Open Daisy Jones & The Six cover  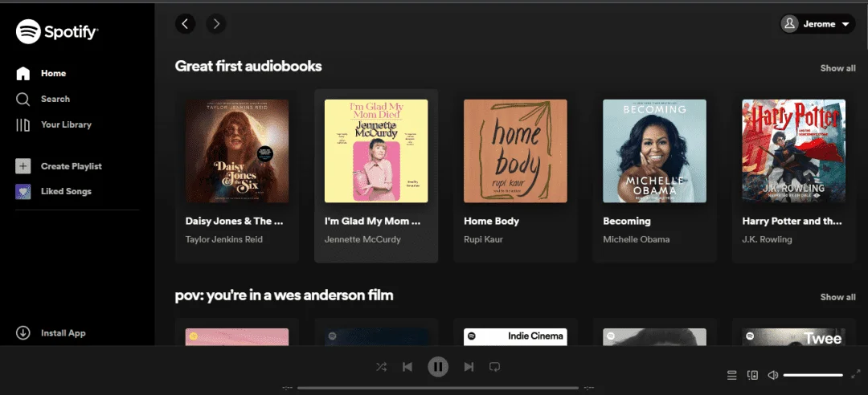tap(237, 151)
